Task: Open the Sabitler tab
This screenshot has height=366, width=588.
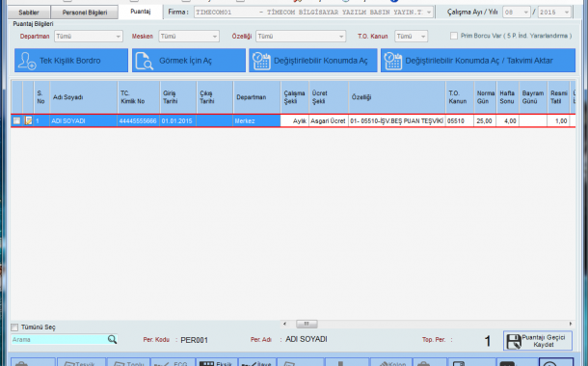Action: (x=29, y=13)
